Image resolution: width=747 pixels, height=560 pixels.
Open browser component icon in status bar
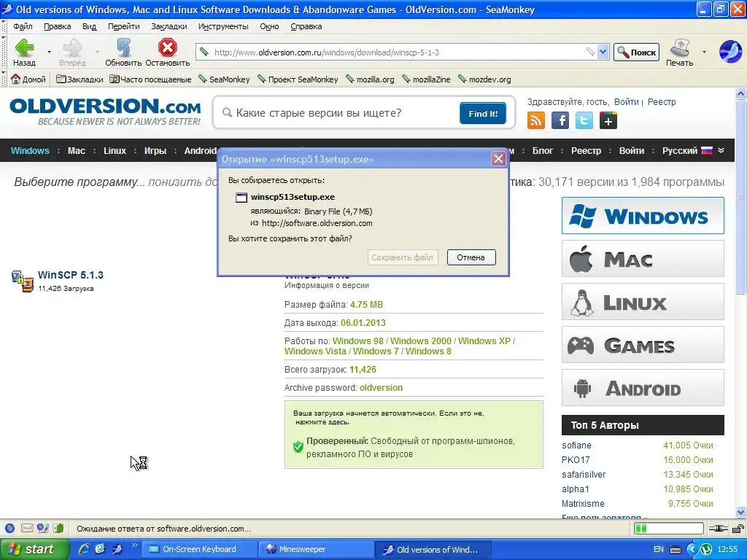10,528
